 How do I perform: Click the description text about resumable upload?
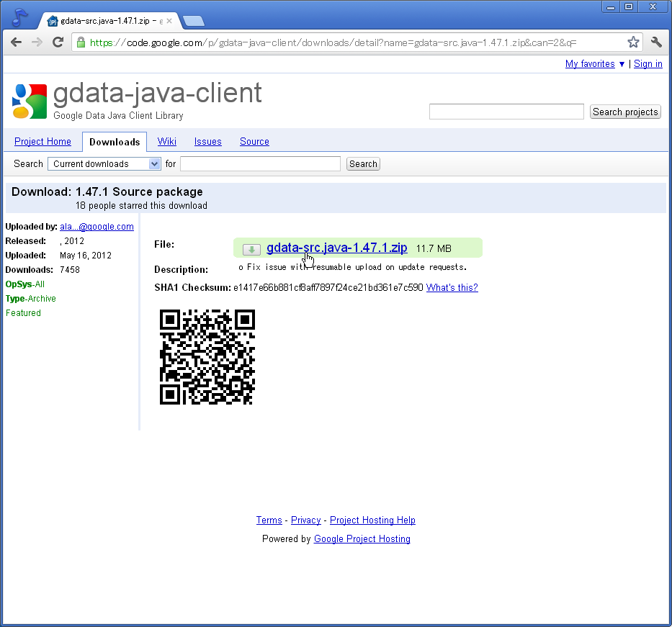353,267
